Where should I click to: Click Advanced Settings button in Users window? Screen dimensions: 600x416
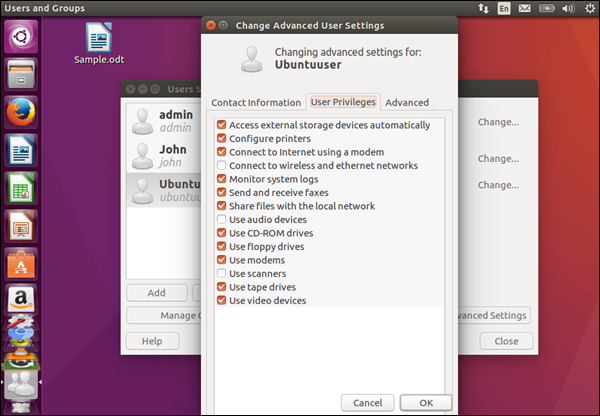(494, 315)
